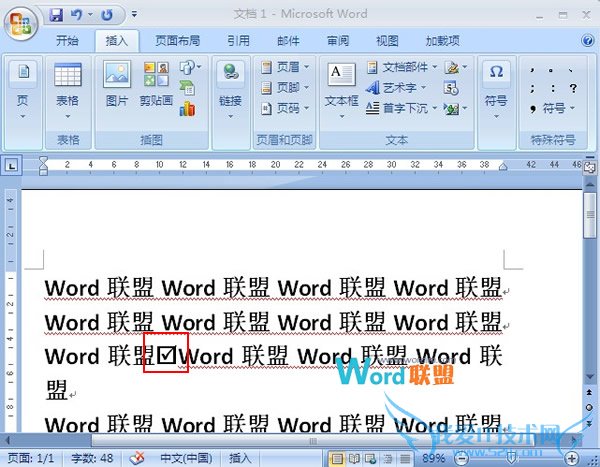
Task: Save document with the floppy disk icon
Action: 56,15
